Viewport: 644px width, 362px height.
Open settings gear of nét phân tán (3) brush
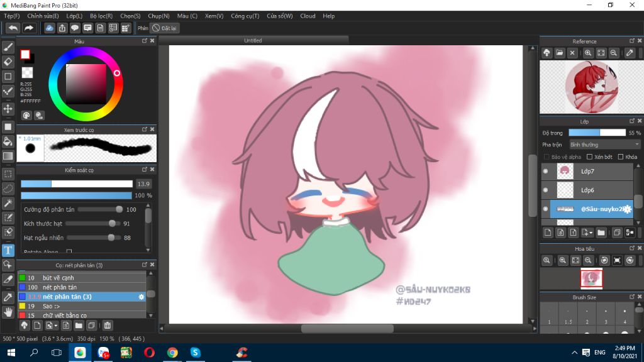[x=142, y=297]
